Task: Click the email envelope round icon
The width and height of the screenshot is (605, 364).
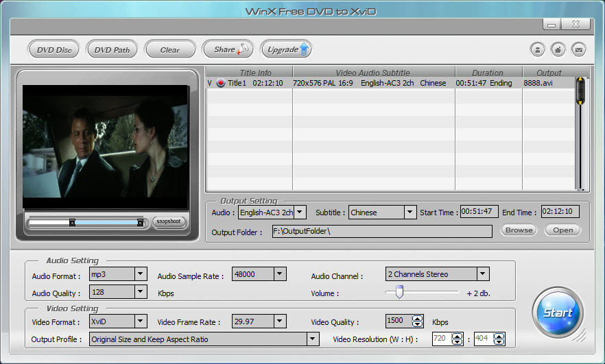Action: (x=579, y=50)
